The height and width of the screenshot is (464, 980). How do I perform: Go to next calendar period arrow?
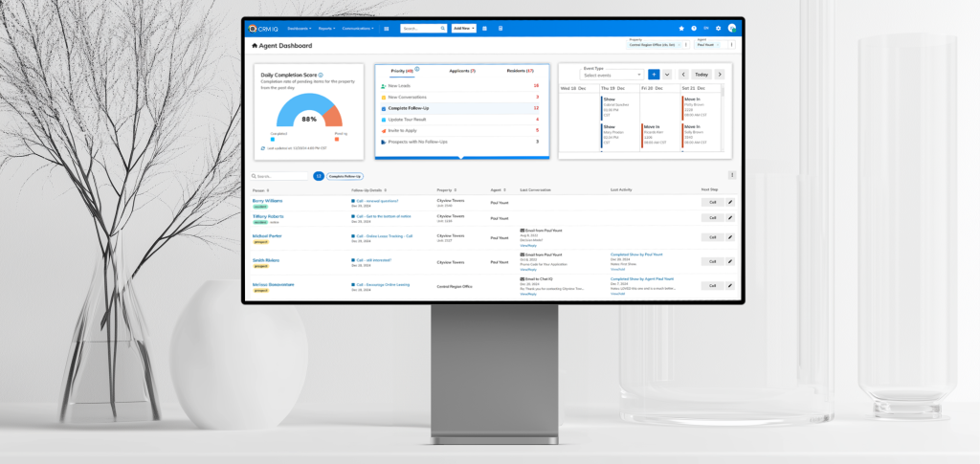coord(720,74)
